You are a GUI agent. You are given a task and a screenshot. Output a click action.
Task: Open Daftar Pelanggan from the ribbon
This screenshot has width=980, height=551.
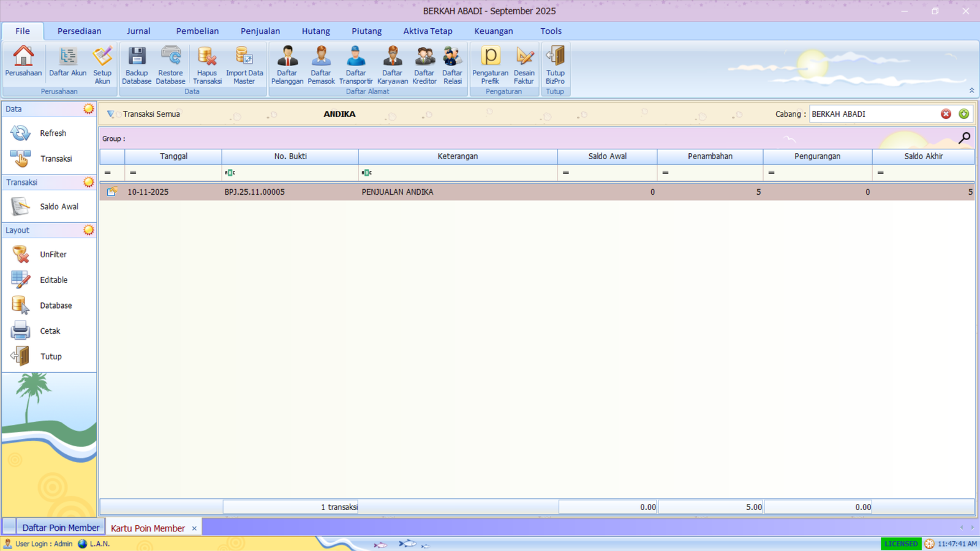[x=287, y=64]
